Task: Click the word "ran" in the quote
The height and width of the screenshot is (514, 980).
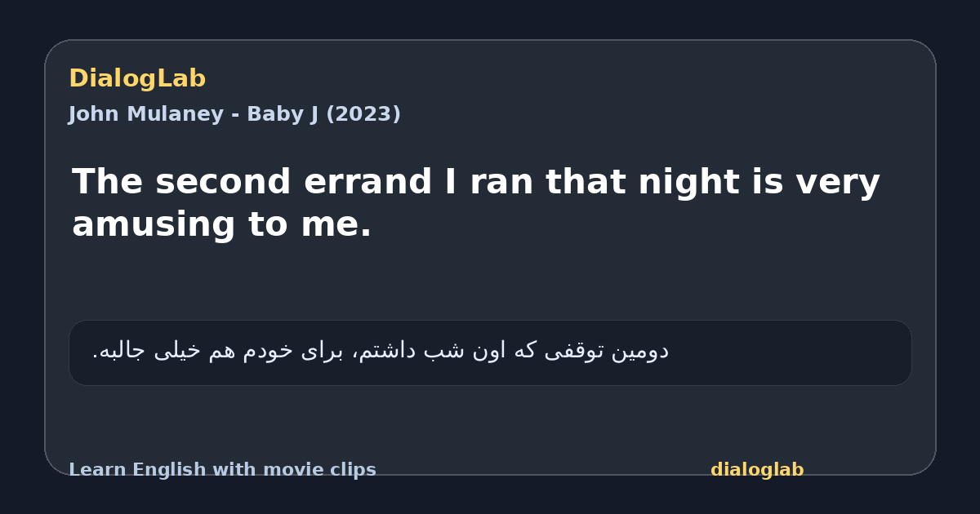Action: (501, 182)
